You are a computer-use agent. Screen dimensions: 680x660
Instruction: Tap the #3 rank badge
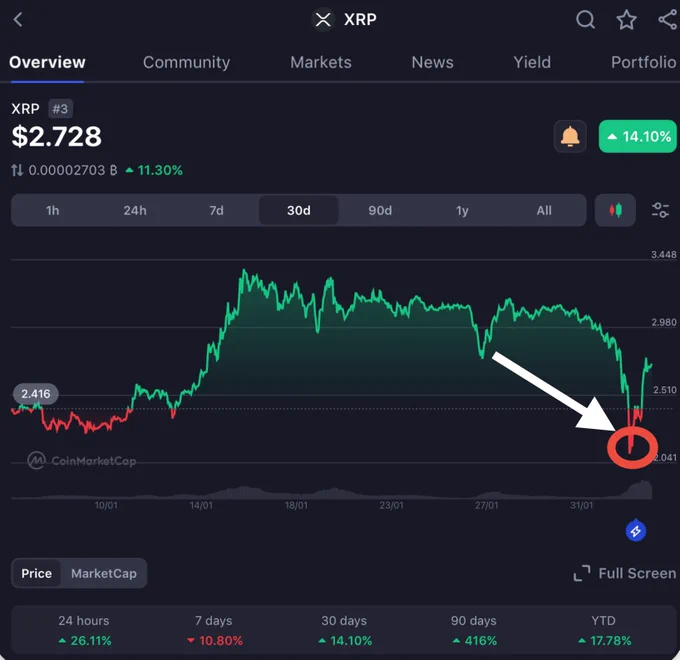[x=60, y=108]
